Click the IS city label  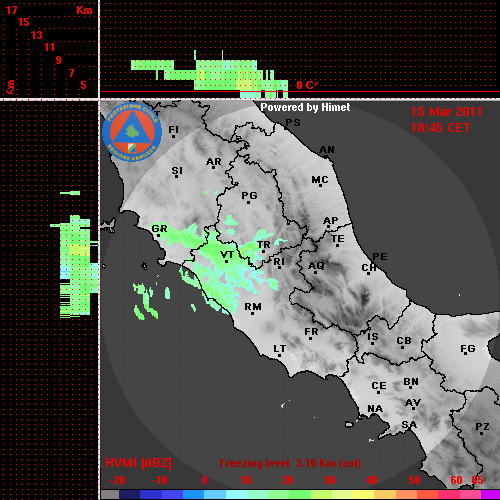[373, 337]
